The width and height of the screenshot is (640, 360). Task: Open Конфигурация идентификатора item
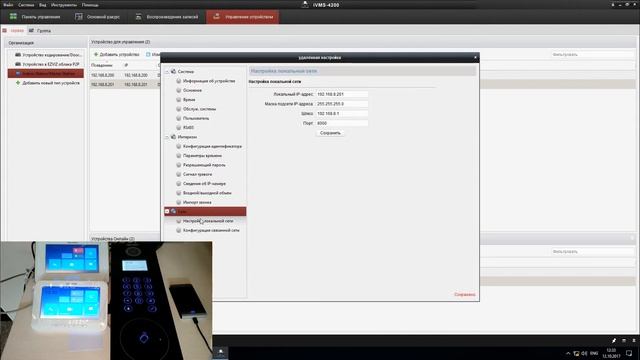point(212,146)
